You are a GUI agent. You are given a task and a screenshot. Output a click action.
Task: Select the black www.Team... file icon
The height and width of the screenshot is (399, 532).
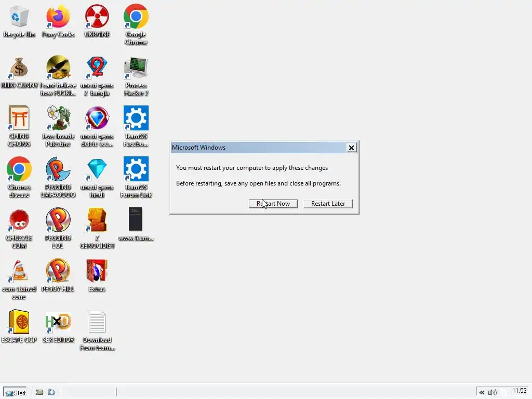coord(136,220)
